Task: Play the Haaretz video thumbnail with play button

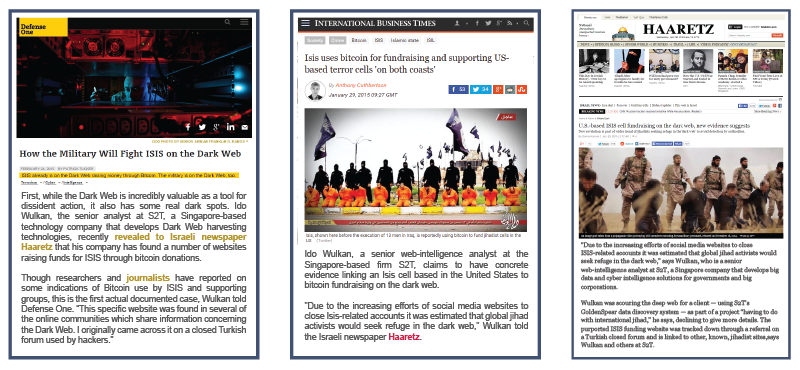Action: coord(768,61)
